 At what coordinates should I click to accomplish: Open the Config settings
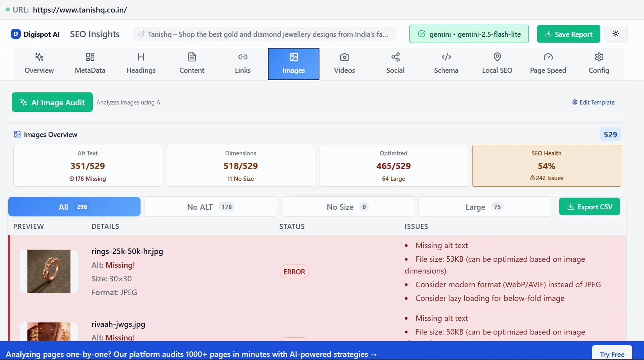[x=598, y=63]
